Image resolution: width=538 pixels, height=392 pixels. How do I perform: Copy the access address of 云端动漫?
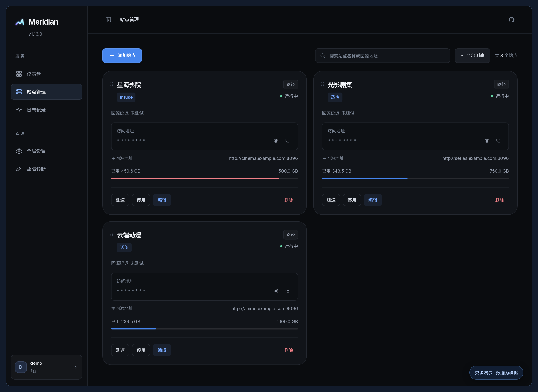(288, 291)
